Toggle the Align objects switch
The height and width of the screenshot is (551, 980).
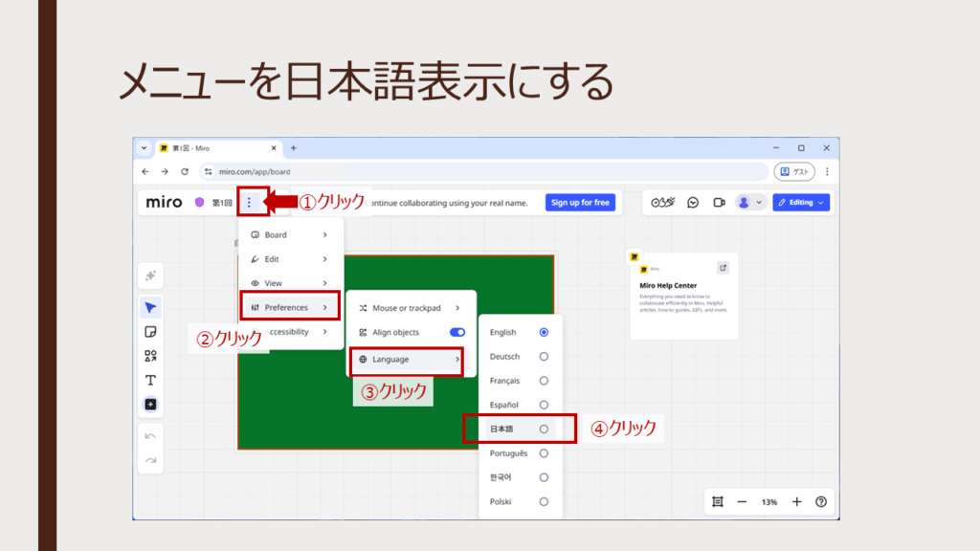coord(457,332)
